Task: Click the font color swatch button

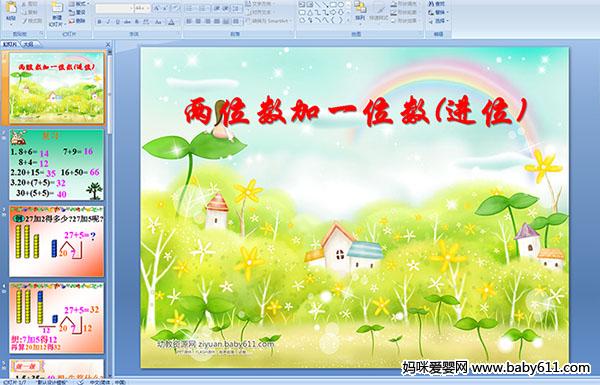Action: (x=171, y=22)
